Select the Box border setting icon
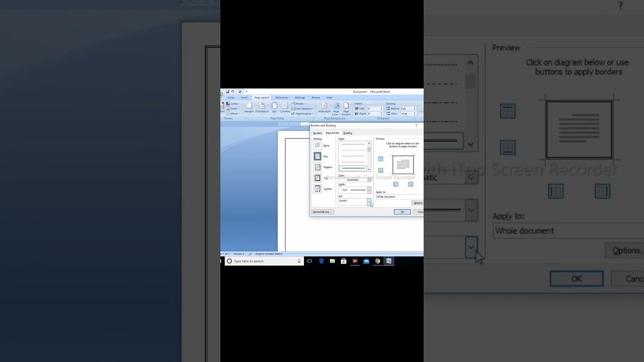Viewport: 644px width, 362px height. 317,156
